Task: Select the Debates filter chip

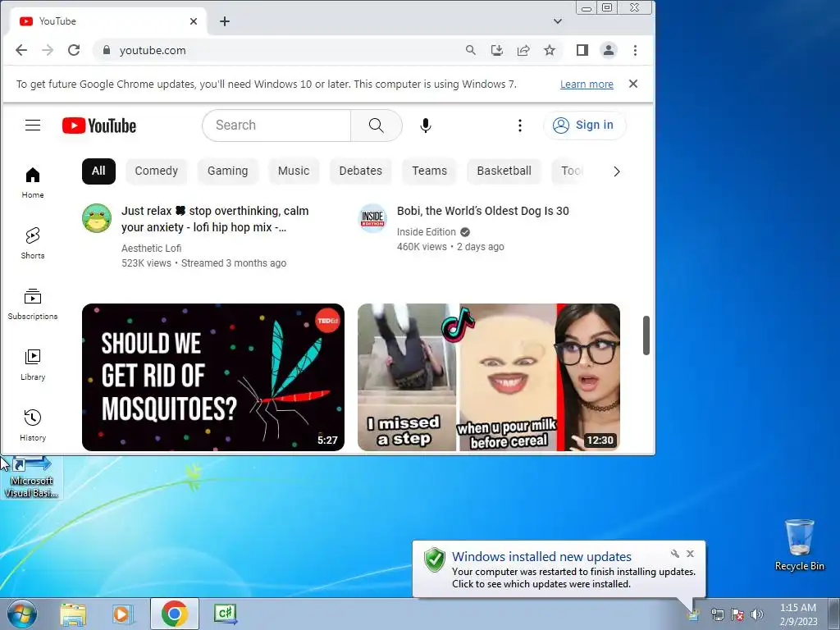Action: [x=361, y=171]
